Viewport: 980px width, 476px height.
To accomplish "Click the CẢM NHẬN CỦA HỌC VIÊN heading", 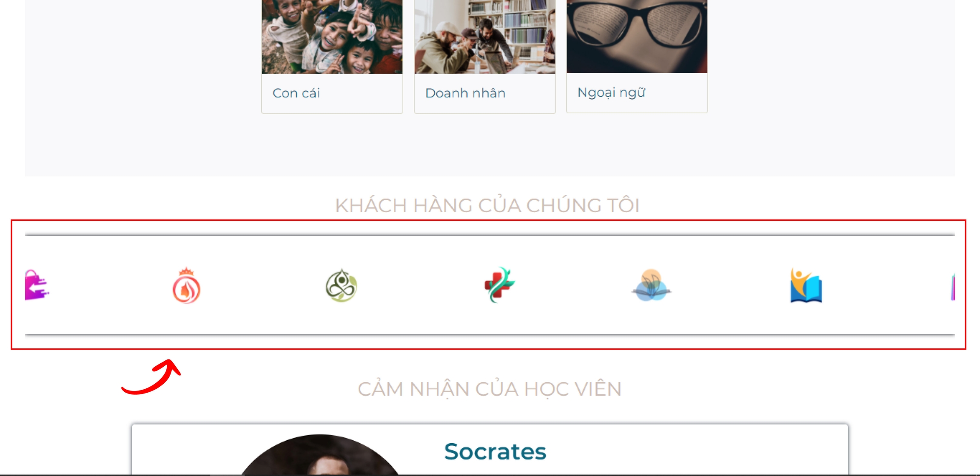I will click(490, 389).
